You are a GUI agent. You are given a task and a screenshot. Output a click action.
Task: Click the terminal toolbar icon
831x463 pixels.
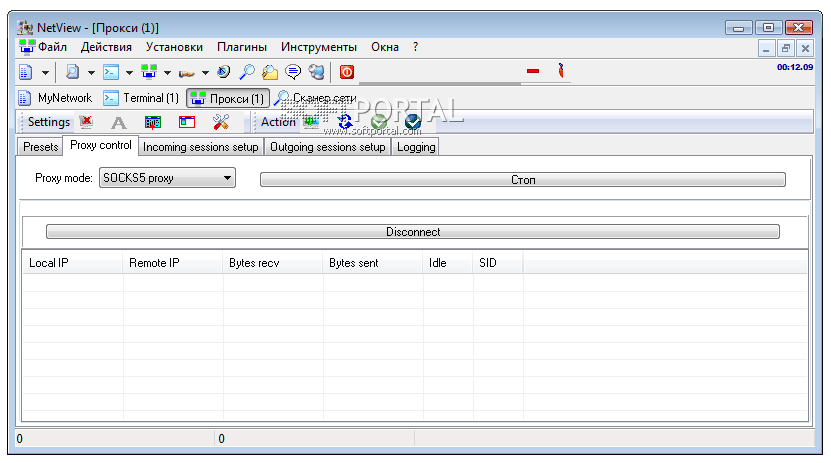click(x=111, y=72)
